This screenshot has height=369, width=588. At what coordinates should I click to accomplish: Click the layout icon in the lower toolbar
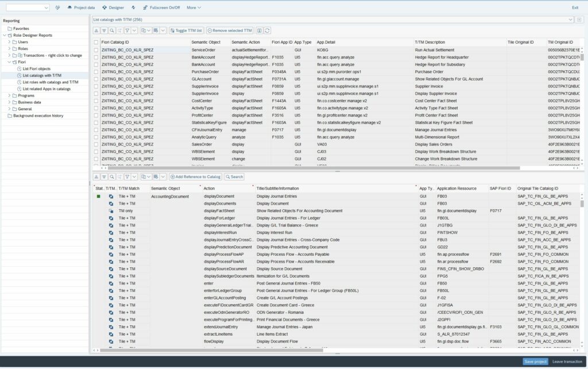pyautogui.click(x=156, y=177)
